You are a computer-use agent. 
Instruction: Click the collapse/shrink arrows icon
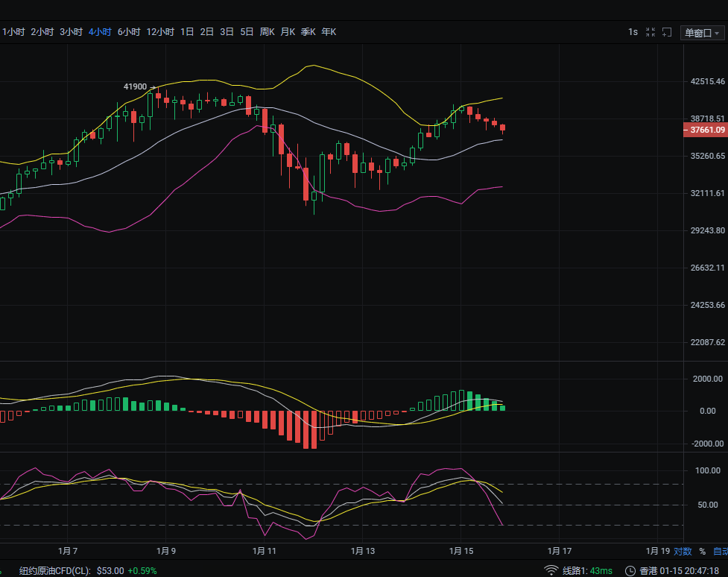[x=651, y=32]
